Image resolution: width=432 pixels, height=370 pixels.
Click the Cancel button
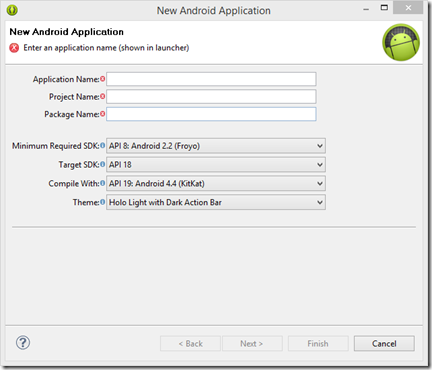coord(384,343)
